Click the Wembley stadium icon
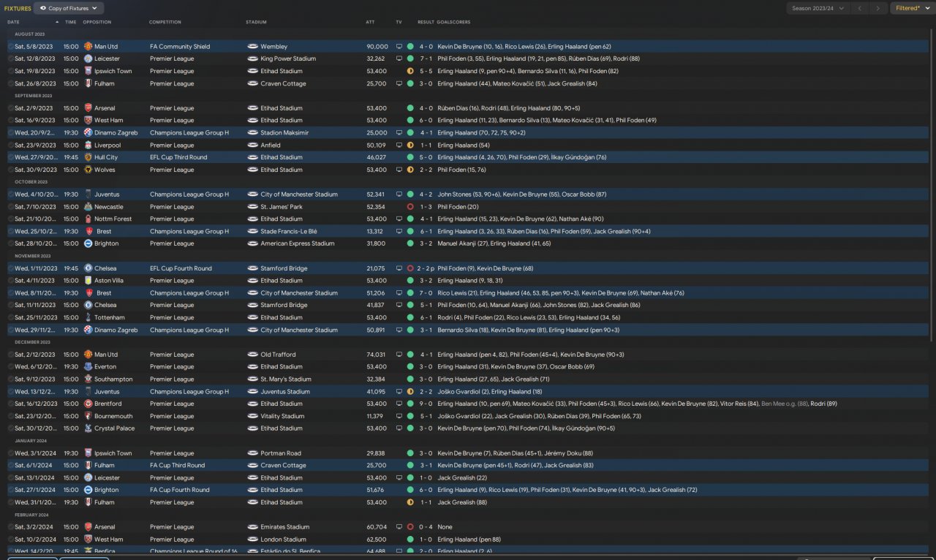 coord(252,47)
